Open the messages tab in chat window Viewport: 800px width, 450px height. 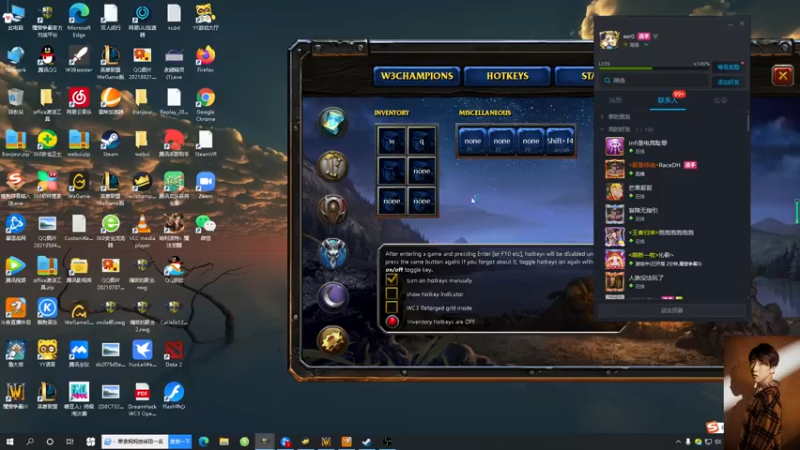615,101
